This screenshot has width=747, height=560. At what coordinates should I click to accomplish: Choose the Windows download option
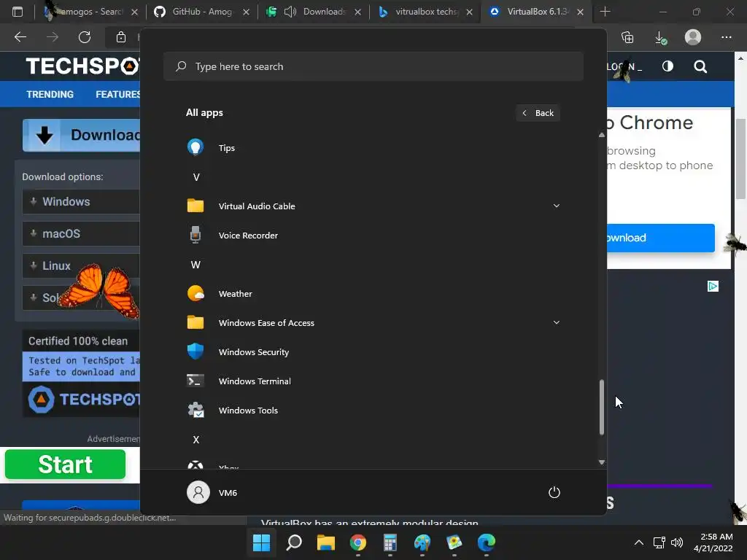81,201
